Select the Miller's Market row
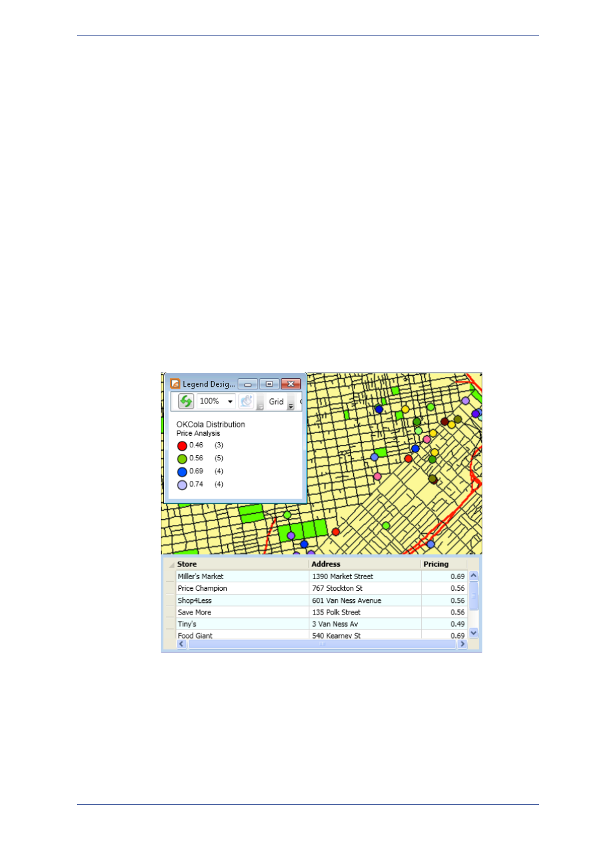616x847 pixels. [x=321, y=577]
